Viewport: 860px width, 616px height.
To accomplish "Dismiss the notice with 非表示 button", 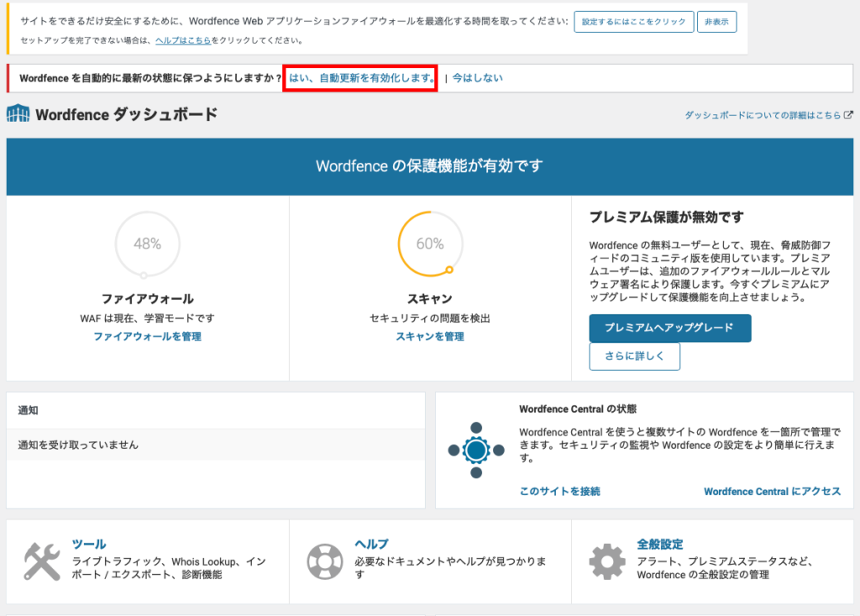I will click(716, 22).
